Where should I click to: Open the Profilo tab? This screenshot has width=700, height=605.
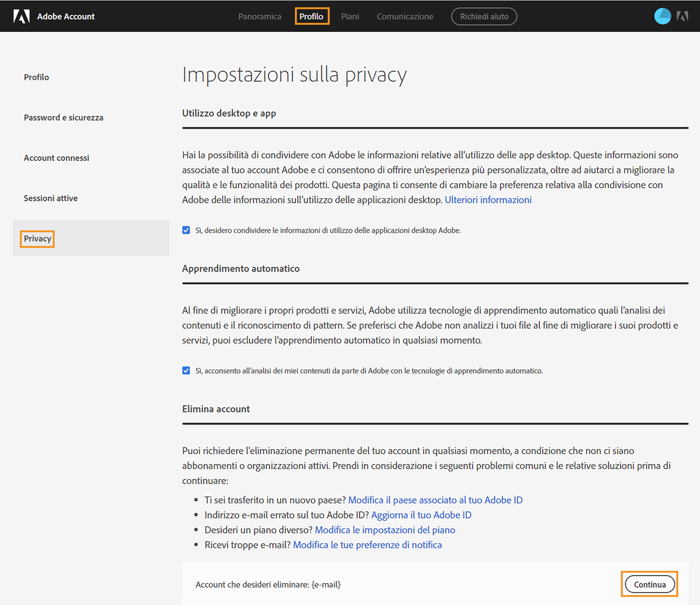pos(311,16)
